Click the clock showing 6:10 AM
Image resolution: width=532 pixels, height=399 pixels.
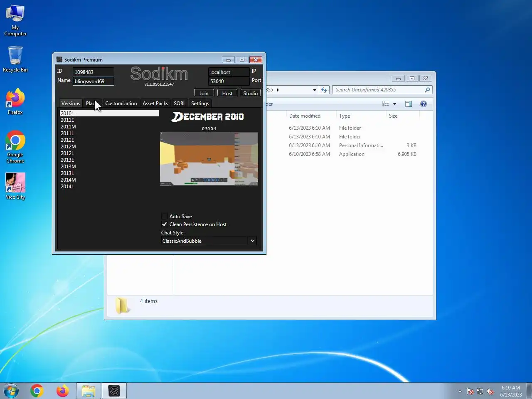(511, 391)
